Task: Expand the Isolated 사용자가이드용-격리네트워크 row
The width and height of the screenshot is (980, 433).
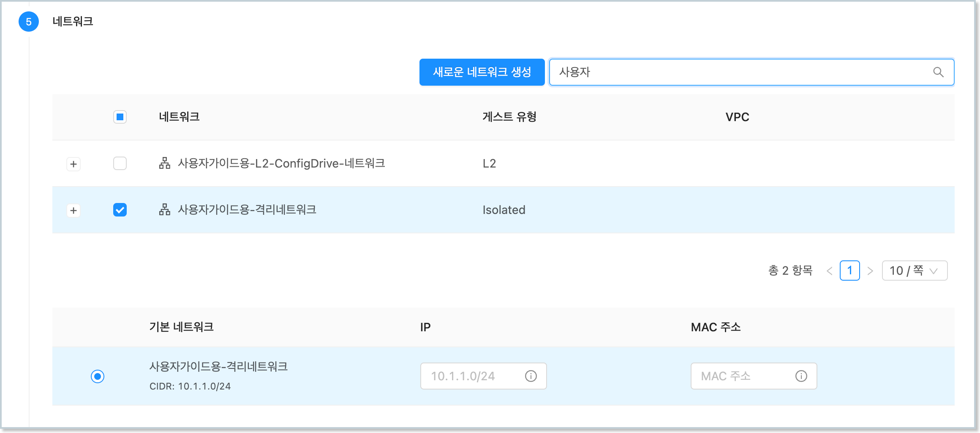Action: pos(73,210)
